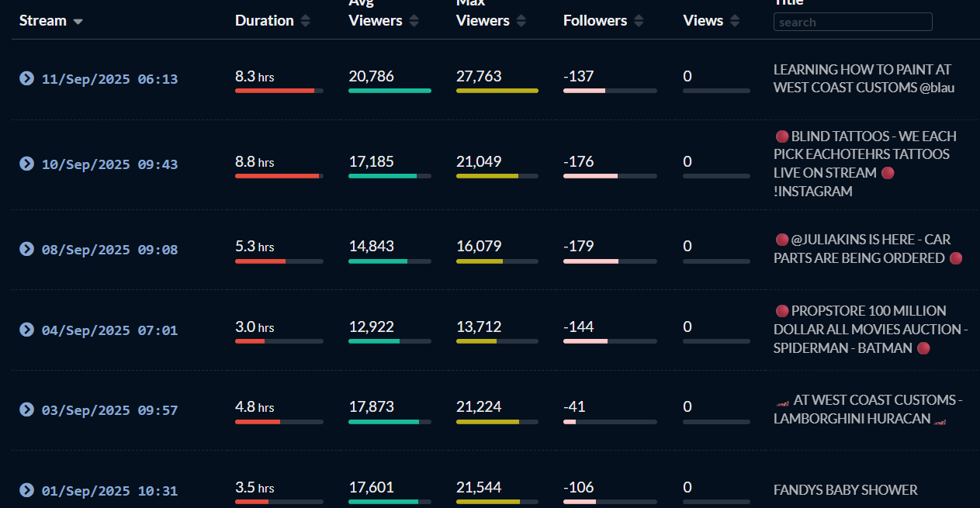Click followers value -41
The image size is (980, 508).
574,406
